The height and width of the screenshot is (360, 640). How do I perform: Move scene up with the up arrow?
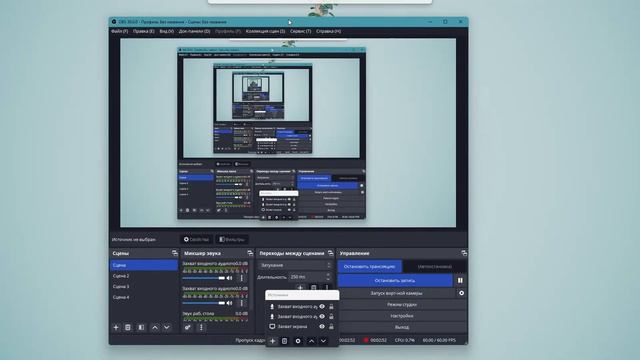155,327
